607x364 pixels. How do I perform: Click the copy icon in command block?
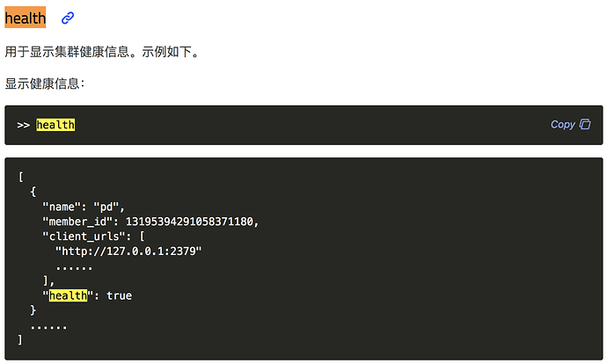point(585,125)
